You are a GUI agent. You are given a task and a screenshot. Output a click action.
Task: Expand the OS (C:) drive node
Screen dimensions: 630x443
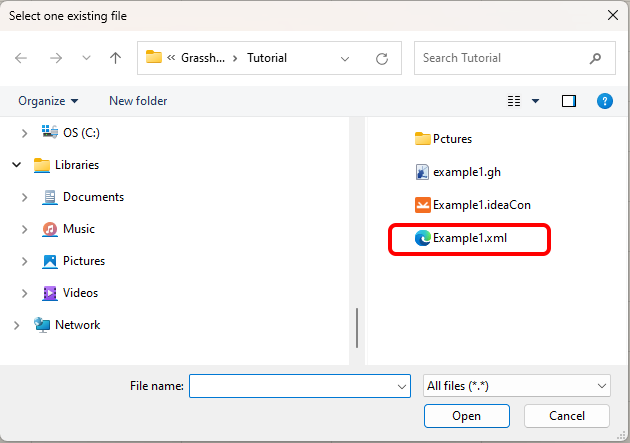pyautogui.click(x=25, y=132)
